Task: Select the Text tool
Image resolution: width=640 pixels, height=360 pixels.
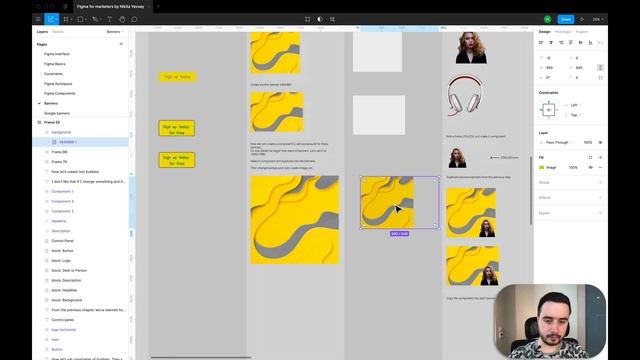Action: [x=109, y=19]
